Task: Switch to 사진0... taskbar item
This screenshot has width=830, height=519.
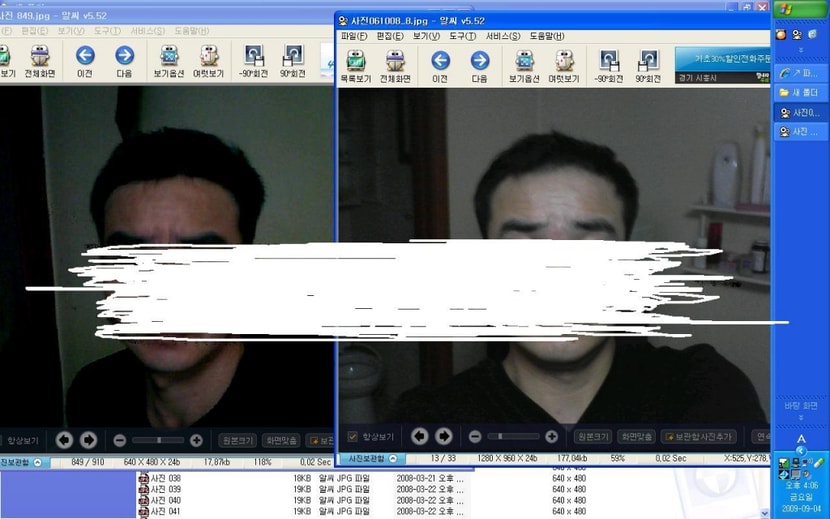Action: tap(800, 112)
